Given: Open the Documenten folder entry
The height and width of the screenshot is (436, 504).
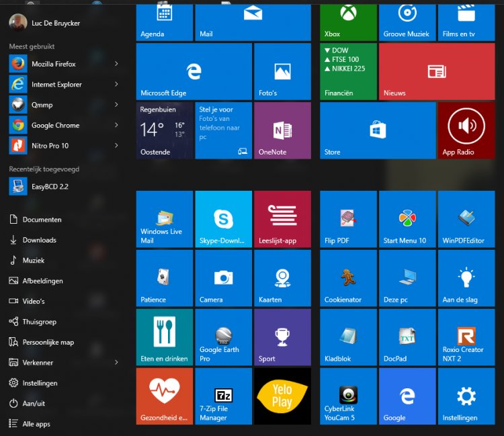Looking at the screenshot, I should (42, 220).
